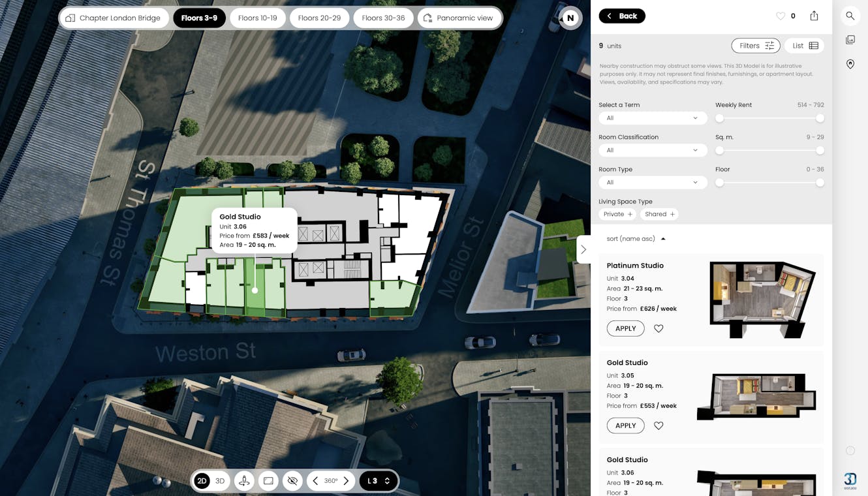Click the fullscreen frame icon in bottom toolbar
The width and height of the screenshot is (868, 496).
268,481
